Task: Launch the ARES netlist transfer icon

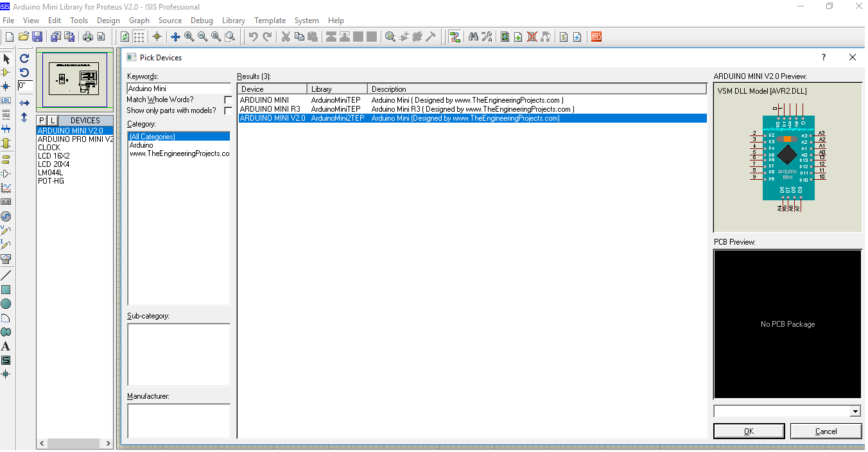Action: (x=596, y=37)
